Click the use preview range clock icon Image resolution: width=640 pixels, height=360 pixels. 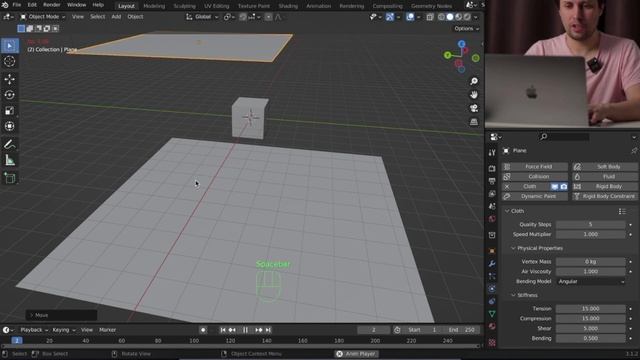[x=397, y=330]
